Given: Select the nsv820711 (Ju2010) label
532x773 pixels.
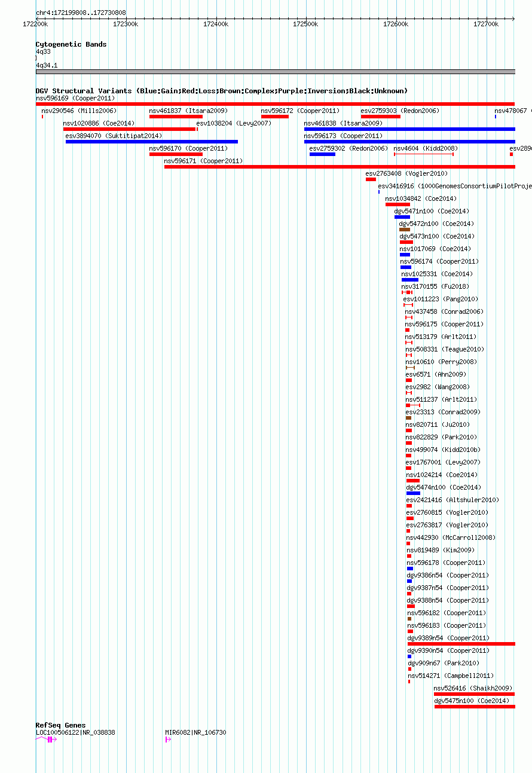Looking at the screenshot, I should pyautogui.click(x=438, y=424).
